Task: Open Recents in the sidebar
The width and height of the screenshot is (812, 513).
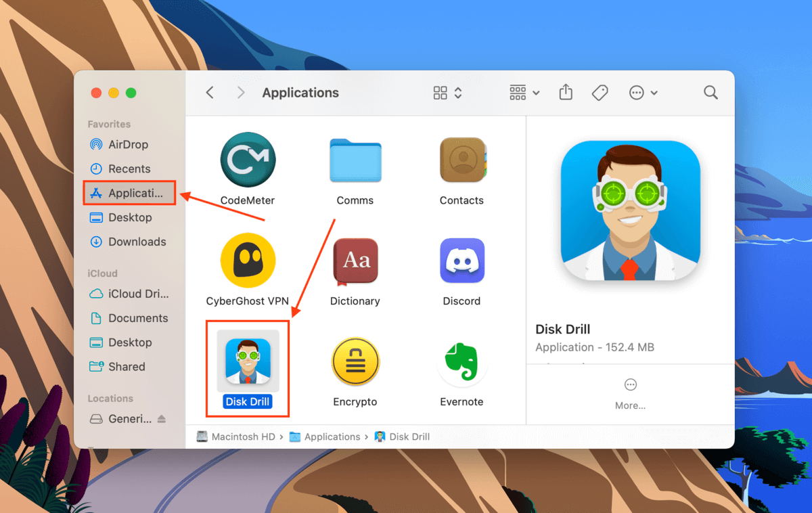Action: tap(129, 169)
